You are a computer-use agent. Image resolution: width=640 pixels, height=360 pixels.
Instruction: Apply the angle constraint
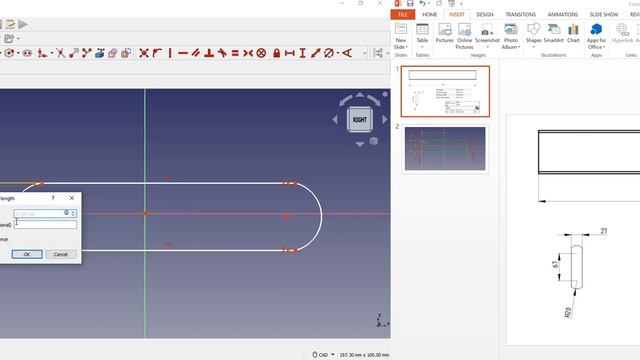click(x=347, y=53)
